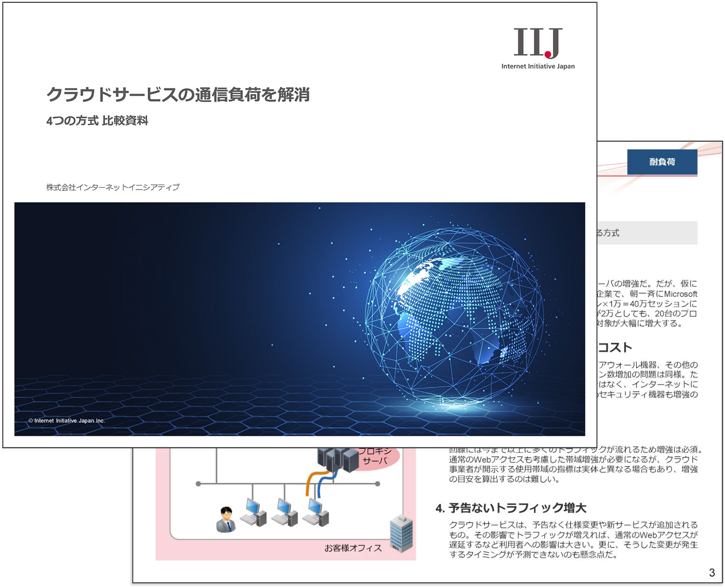
Task: Click the title クラウドサービスの通信負荷を解消
Action: [x=178, y=95]
